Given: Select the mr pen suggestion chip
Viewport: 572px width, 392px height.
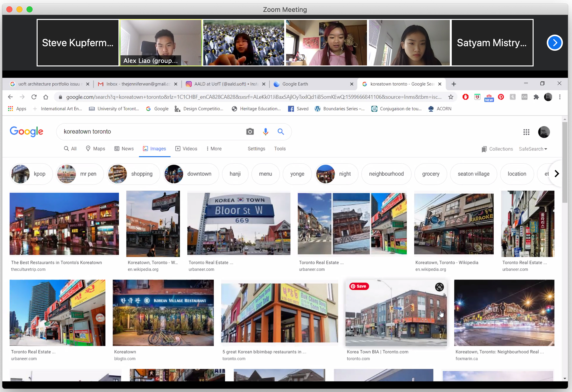Looking at the screenshot, I should point(80,174).
